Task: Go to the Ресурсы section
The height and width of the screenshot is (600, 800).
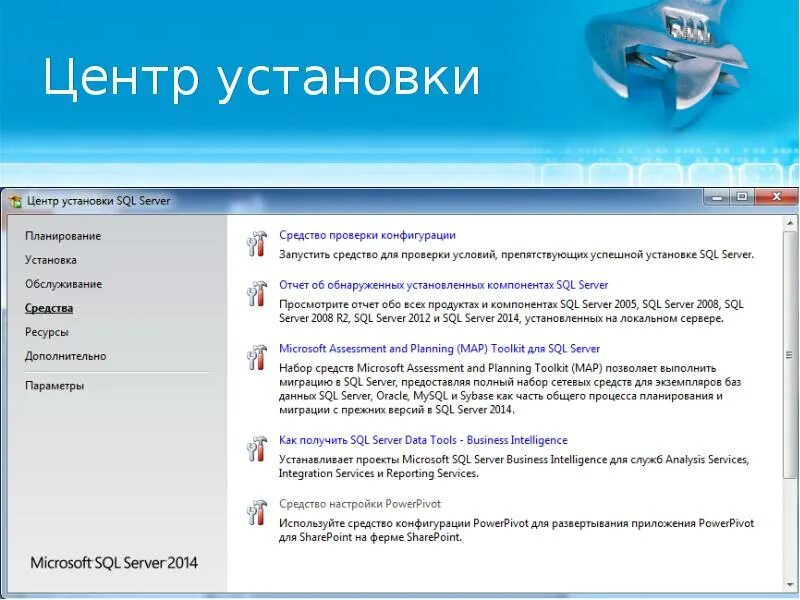Action: 46,332
